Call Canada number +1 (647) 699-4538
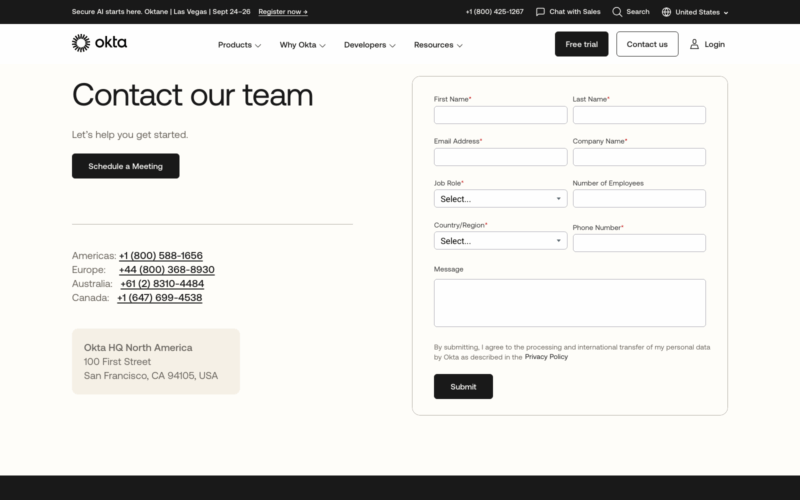 tap(160, 297)
